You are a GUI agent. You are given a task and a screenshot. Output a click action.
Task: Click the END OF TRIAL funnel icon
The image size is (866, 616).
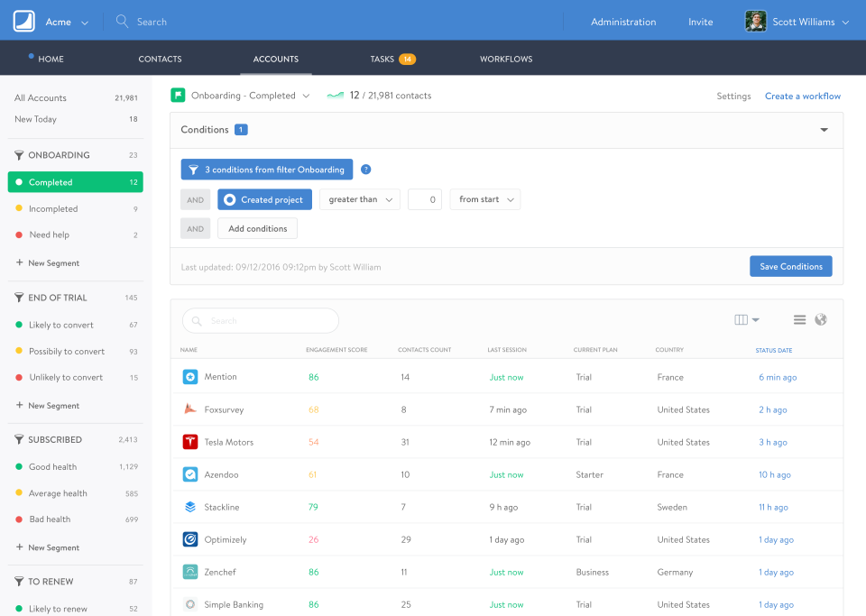coord(19,298)
